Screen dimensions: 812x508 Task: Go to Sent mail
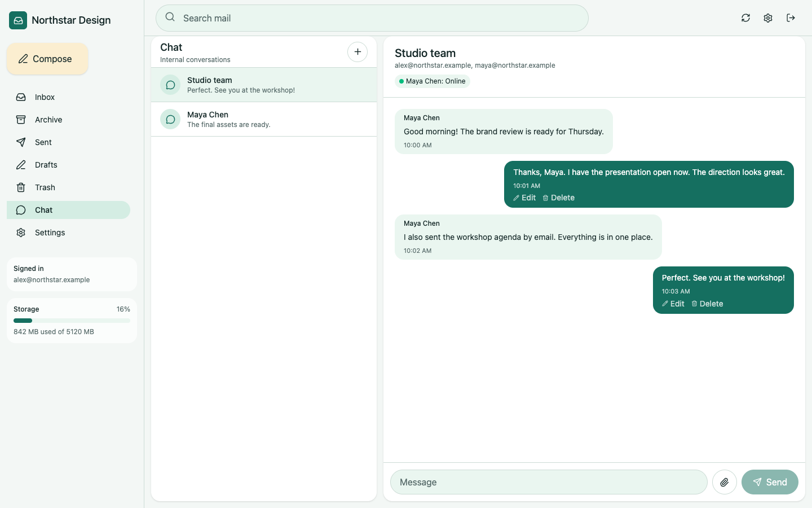(68, 142)
